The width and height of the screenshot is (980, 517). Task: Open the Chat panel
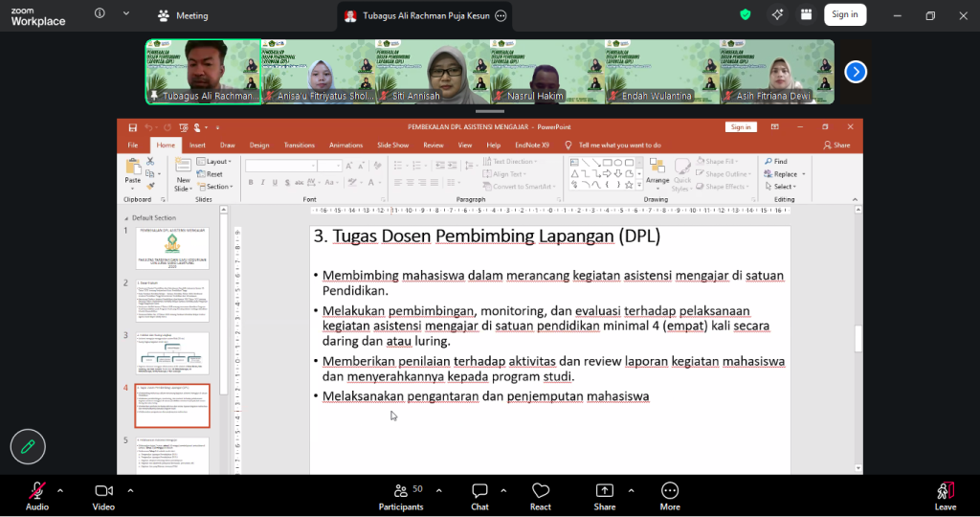coord(479,496)
